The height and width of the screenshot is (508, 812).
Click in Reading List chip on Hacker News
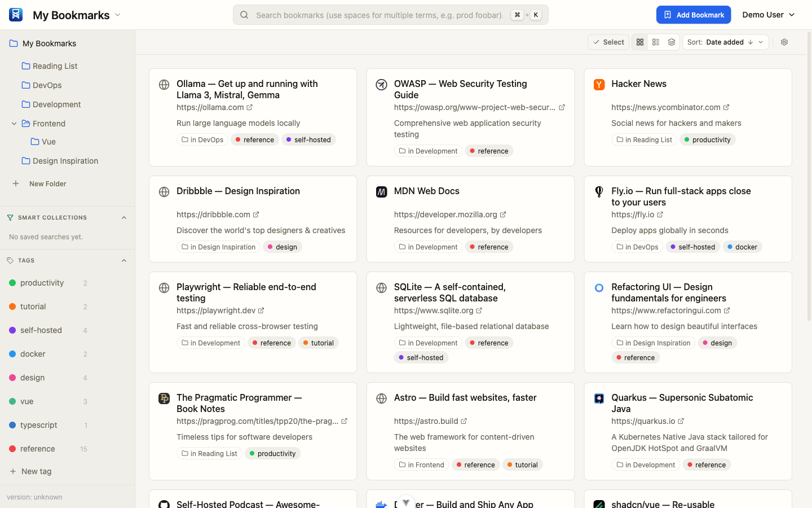click(644, 139)
